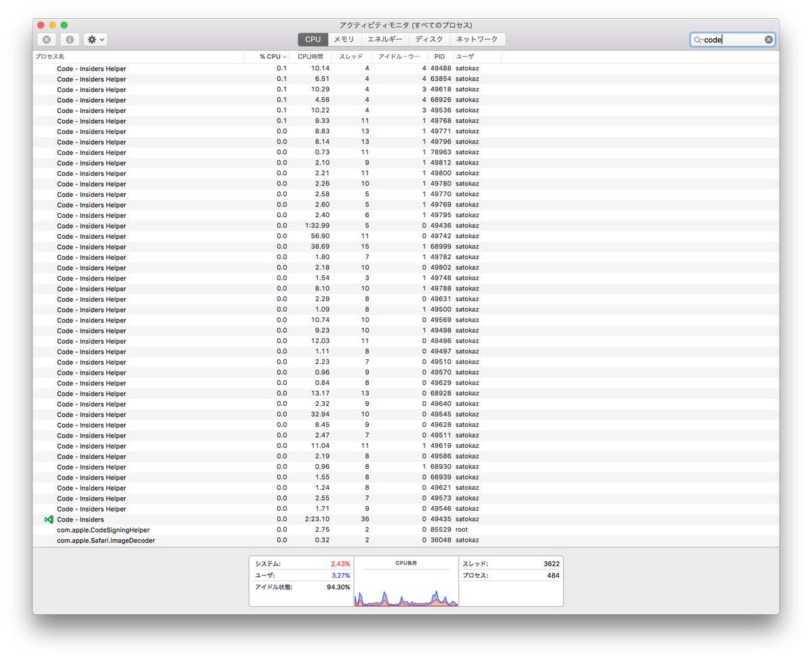Clear the search field with X icon
The image size is (812, 661).
(x=769, y=40)
